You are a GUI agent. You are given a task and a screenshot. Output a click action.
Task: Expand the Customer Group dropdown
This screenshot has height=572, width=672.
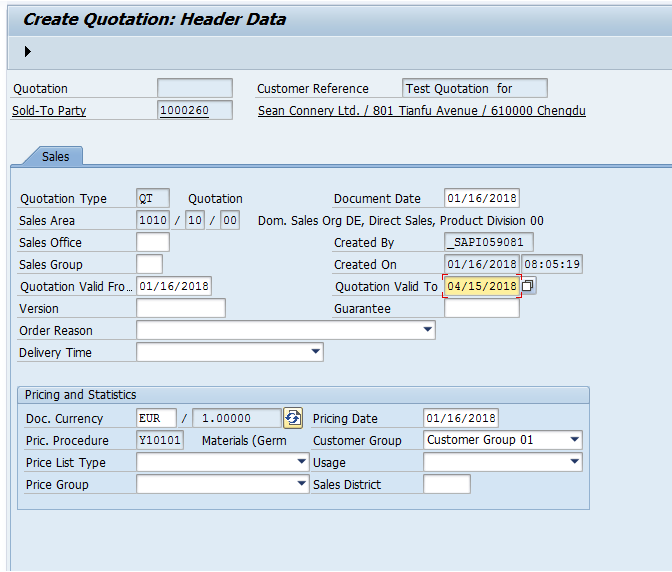(574, 440)
